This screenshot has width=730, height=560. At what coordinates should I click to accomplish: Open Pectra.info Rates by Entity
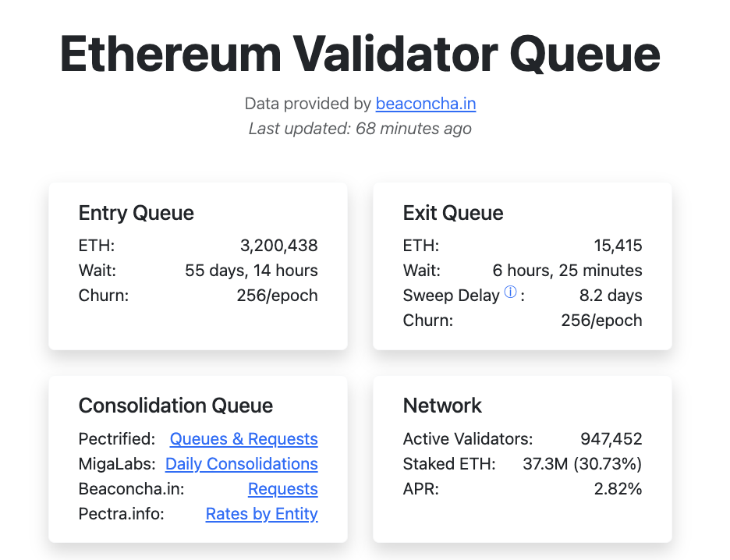tap(261, 514)
